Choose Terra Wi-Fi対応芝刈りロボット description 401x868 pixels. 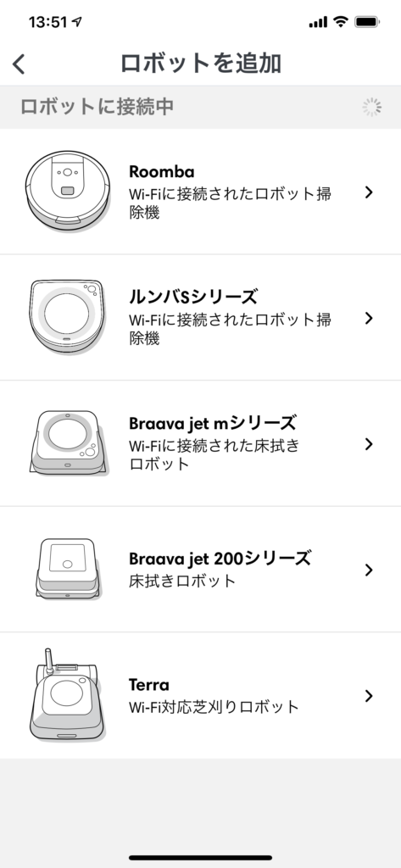[x=214, y=707]
